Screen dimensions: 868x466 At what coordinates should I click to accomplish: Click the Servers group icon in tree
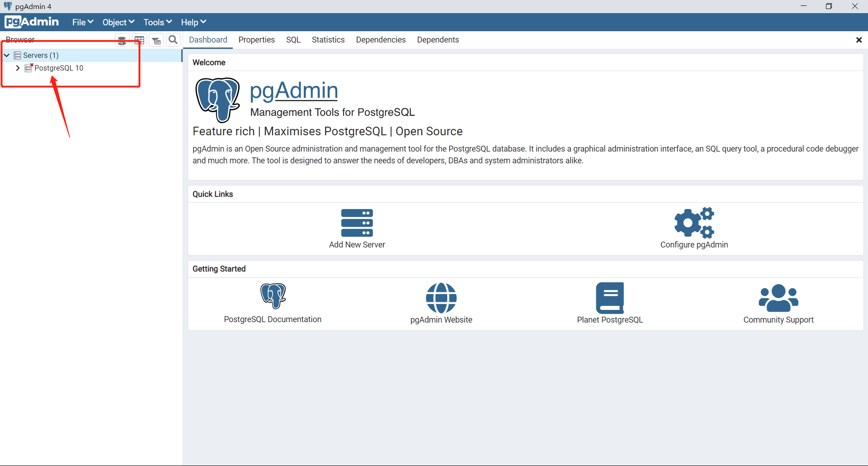point(18,55)
